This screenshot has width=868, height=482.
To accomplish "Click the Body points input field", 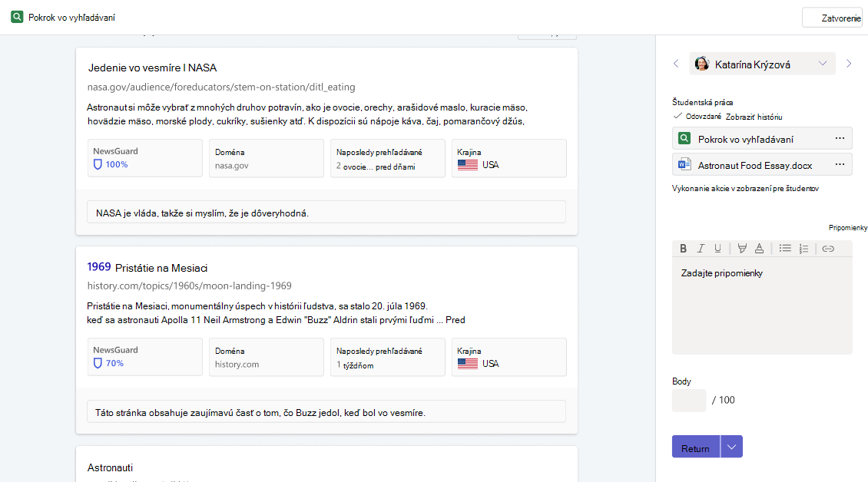I will click(x=689, y=401).
